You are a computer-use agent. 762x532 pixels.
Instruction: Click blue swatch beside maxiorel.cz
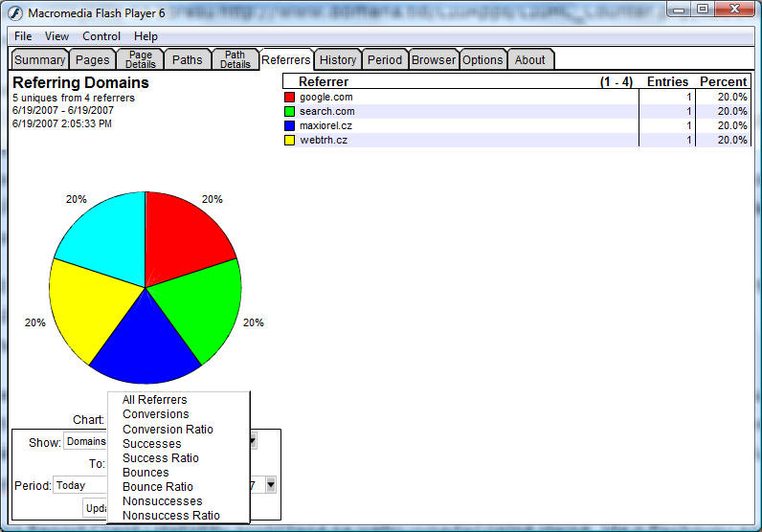290,126
